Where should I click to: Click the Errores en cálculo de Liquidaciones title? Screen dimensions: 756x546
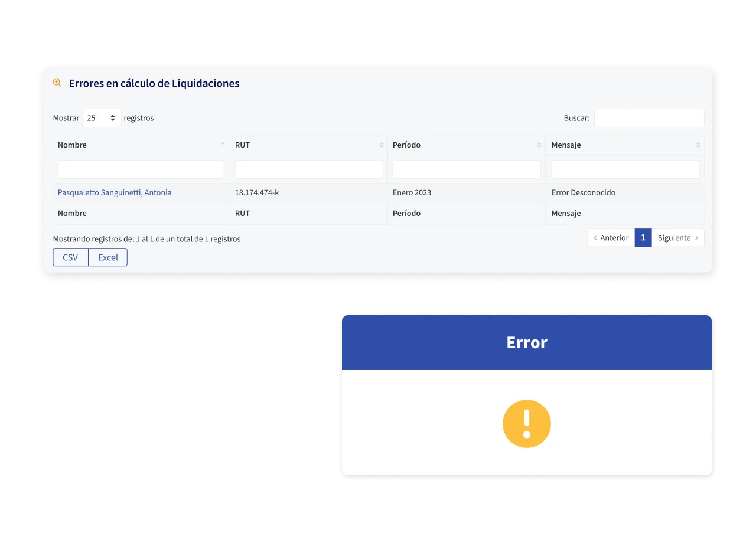154,83
